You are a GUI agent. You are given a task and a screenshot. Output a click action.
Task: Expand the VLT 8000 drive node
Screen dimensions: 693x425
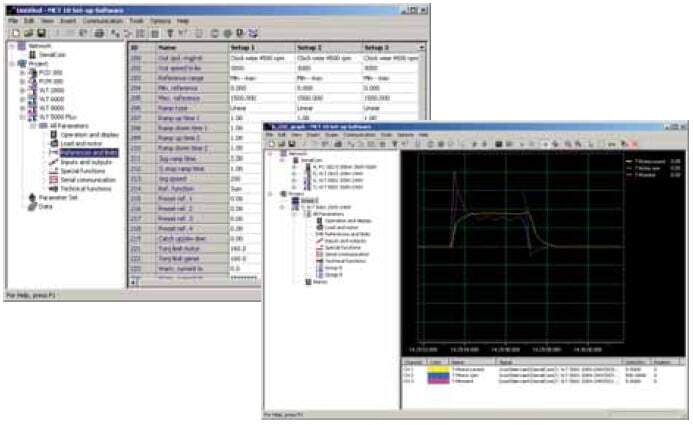pos(23,108)
